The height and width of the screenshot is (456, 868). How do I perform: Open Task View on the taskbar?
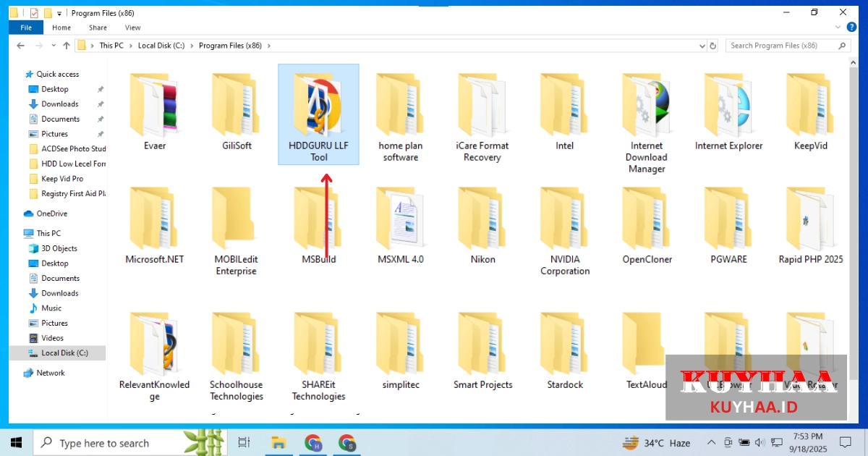pyautogui.click(x=244, y=442)
